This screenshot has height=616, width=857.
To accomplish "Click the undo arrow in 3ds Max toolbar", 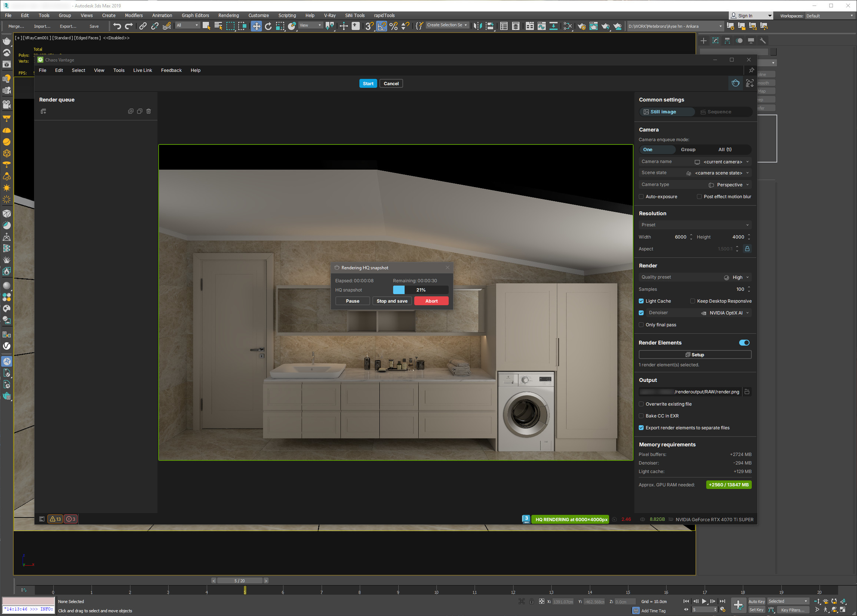I will click(x=117, y=26).
